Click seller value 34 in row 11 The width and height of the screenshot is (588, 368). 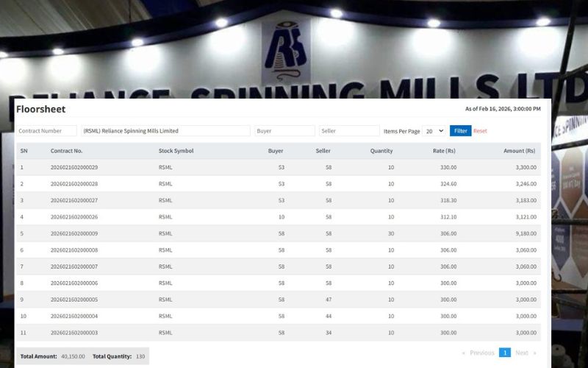[329, 333]
